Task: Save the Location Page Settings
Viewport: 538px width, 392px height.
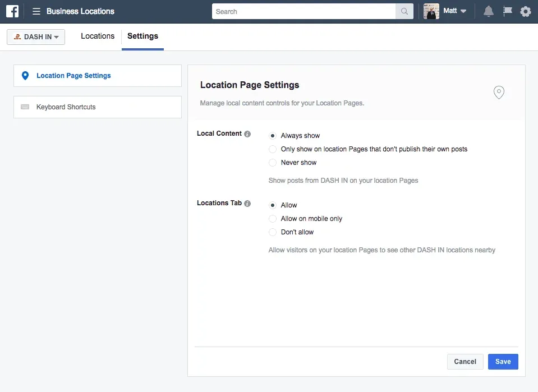Action: point(503,362)
